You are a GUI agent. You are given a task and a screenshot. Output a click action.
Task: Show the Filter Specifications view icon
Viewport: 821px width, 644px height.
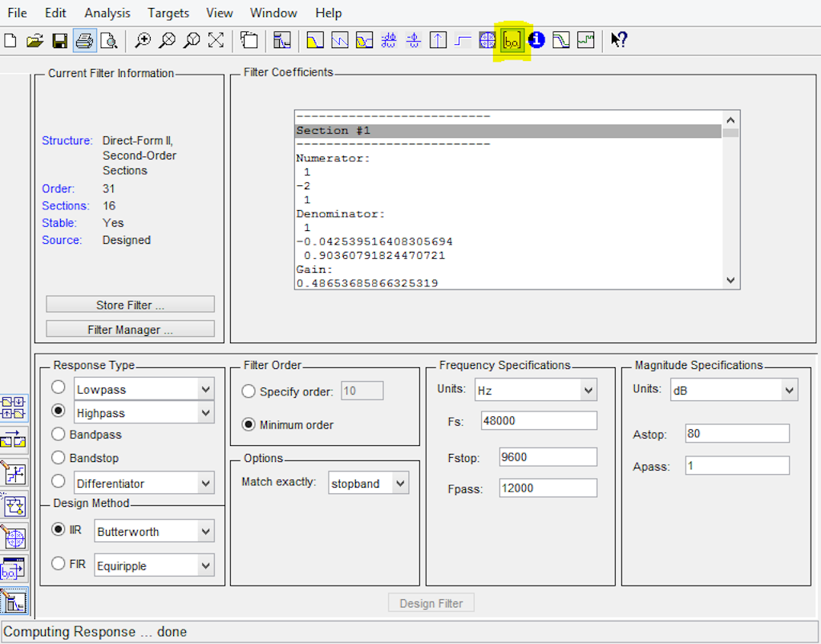[x=281, y=40]
